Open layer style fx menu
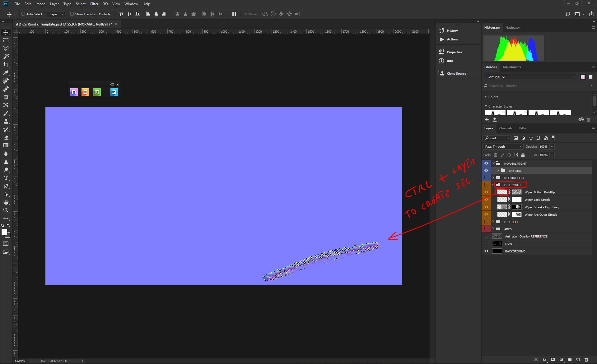This screenshot has width=597, height=364. coord(544,360)
